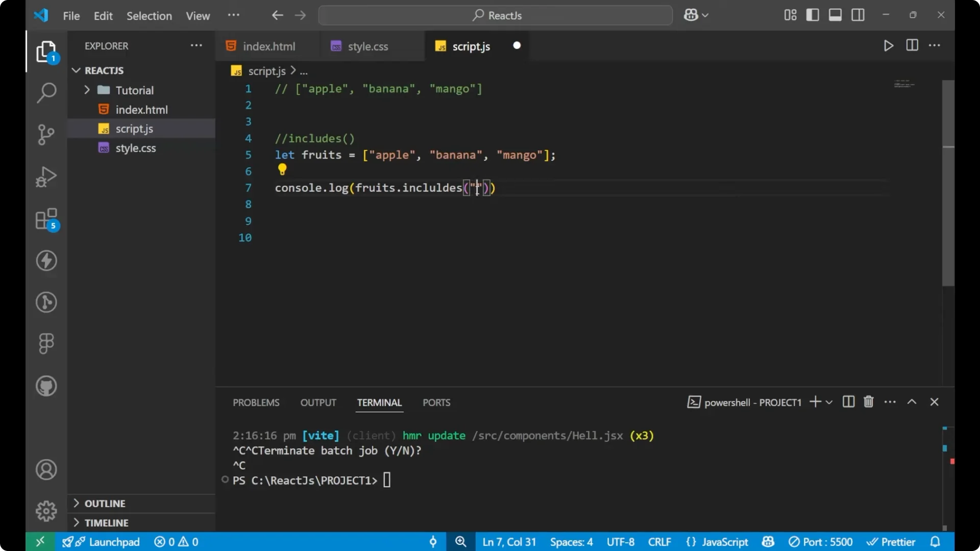Image resolution: width=980 pixels, height=551 pixels.
Task: Open the GitHub icon in the activity bar
Action: coord(46,386)
